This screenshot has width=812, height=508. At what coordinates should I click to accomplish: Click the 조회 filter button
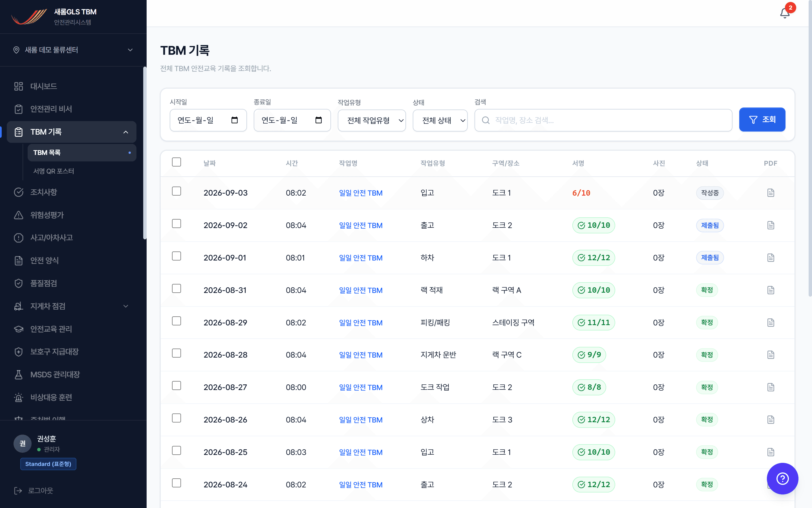pos(762,120)
